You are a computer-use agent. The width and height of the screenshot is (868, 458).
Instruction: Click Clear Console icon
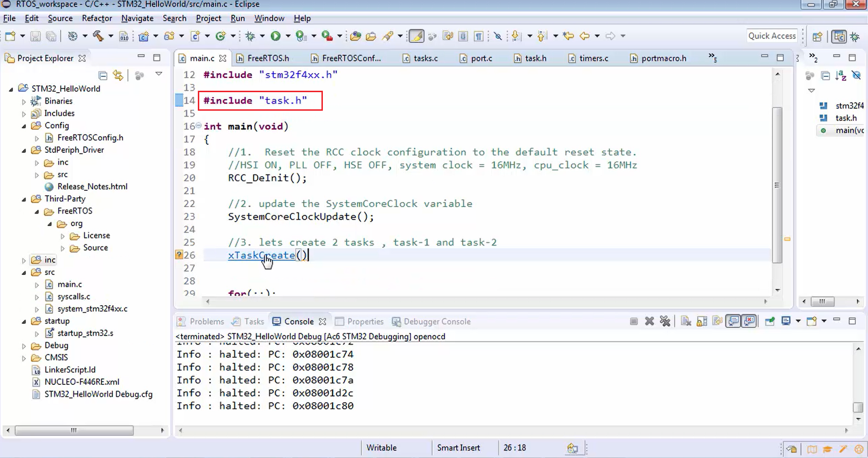click(686, 321)
